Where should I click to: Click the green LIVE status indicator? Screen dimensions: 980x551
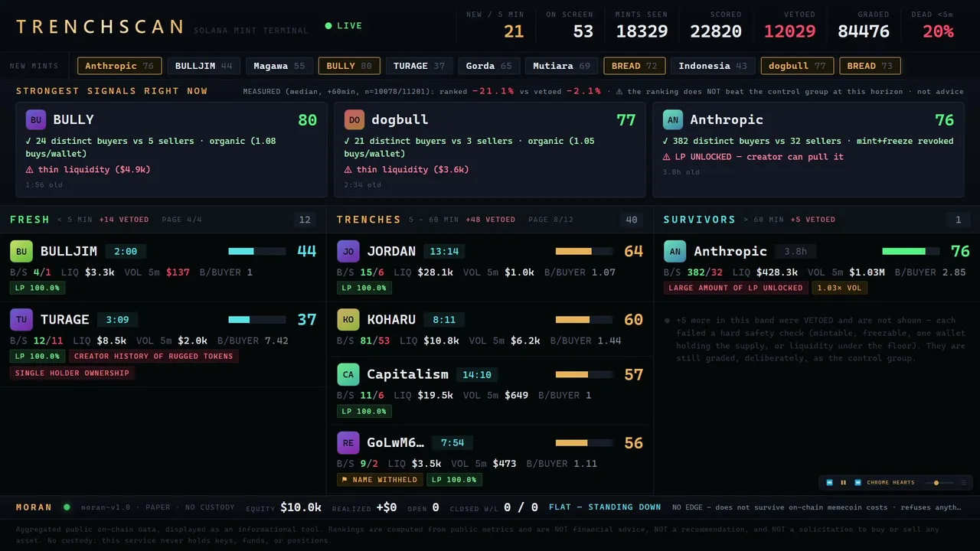pyautogui.click(x=344, y=26)
